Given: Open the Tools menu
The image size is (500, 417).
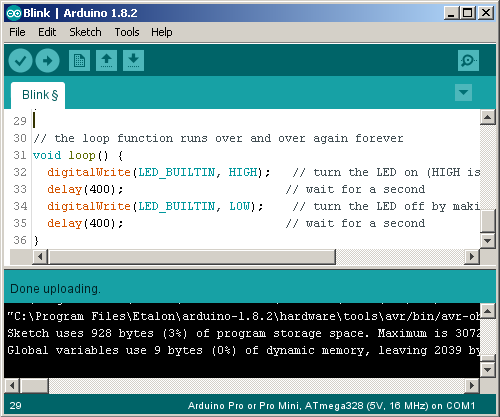Looking at the screenshot, I should pos(127,32).
